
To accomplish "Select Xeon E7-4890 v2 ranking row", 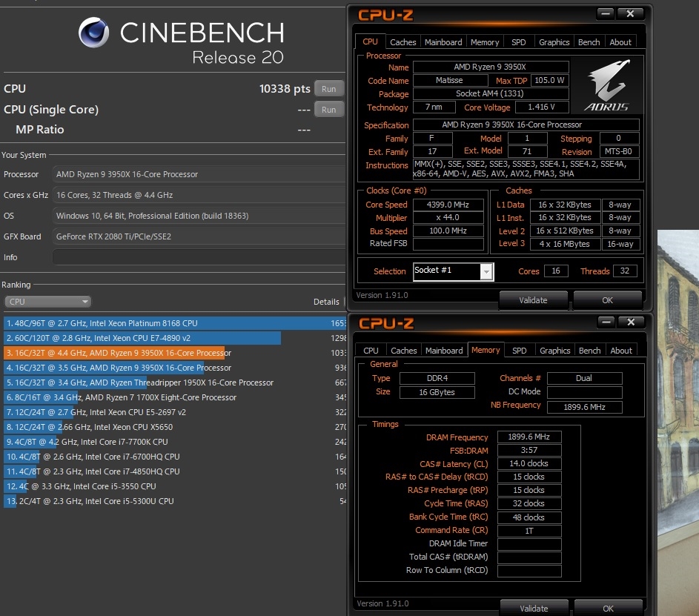I will (x=175, y=338).
